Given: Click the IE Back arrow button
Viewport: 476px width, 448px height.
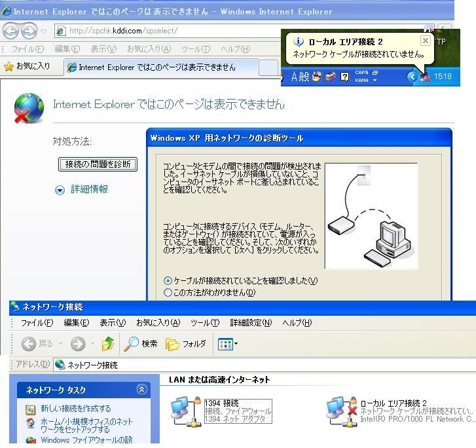Looking at the screenshot, I should tap(10, 31).
